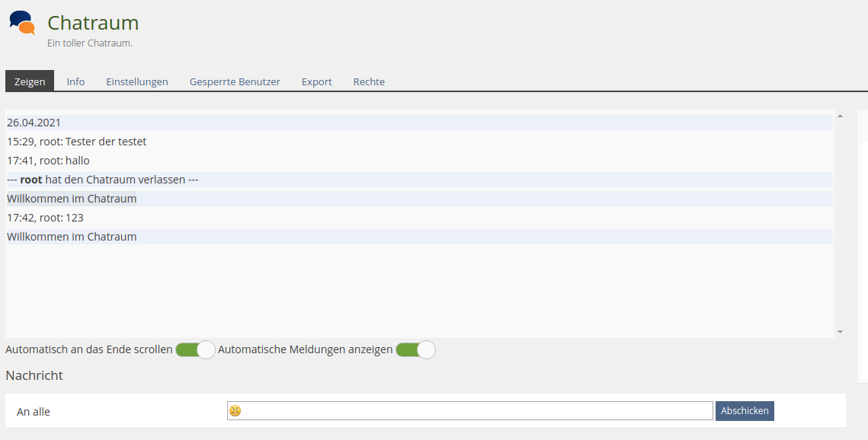The height and width of the screenshot is (440, 868).
Task: Open the smiley emoji picker in message field
Action: (x=235, y=411)
